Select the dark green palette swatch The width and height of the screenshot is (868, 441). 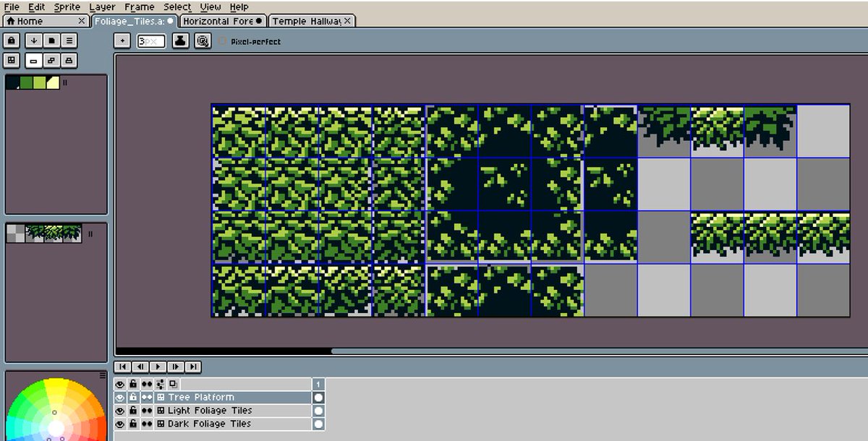click(x=26, y=82)
